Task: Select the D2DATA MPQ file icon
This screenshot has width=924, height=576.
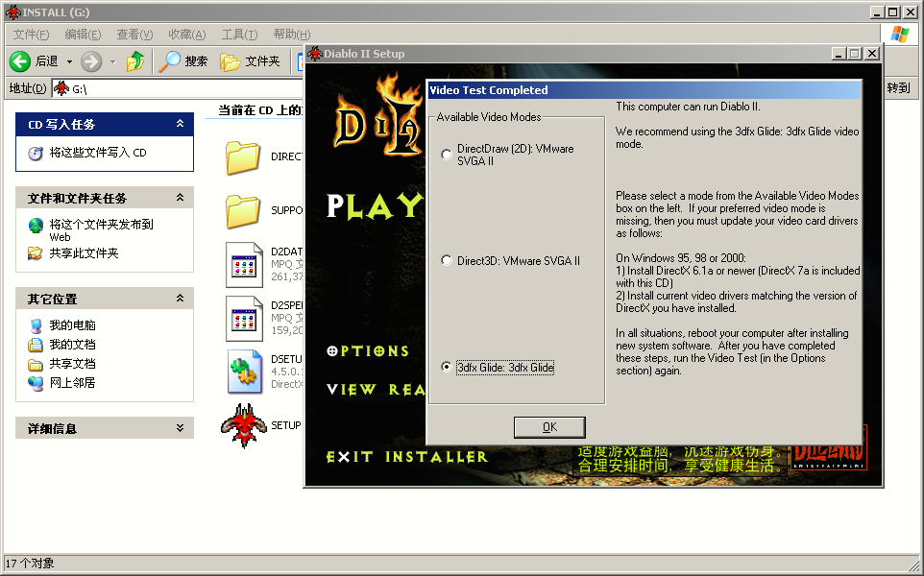Action: pos(244,264)
